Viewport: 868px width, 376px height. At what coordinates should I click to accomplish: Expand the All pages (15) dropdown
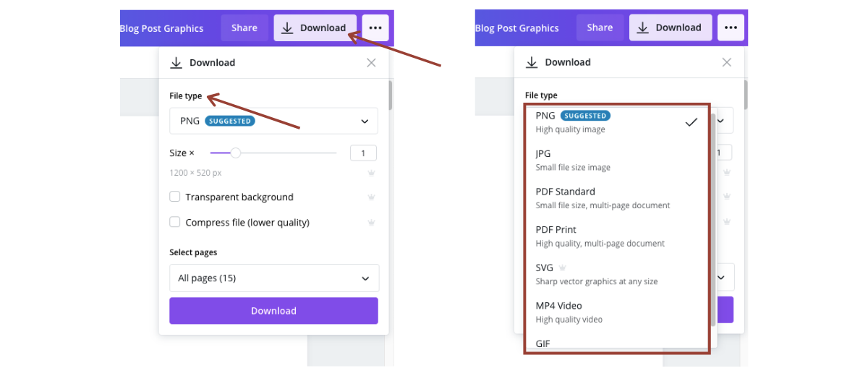click(273, 278)
